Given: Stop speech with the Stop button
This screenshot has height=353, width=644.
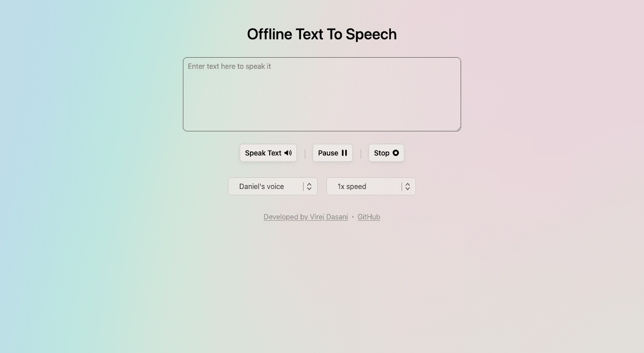Looking at the screenshot, I should pyautogui.click(x=386, y=153).
